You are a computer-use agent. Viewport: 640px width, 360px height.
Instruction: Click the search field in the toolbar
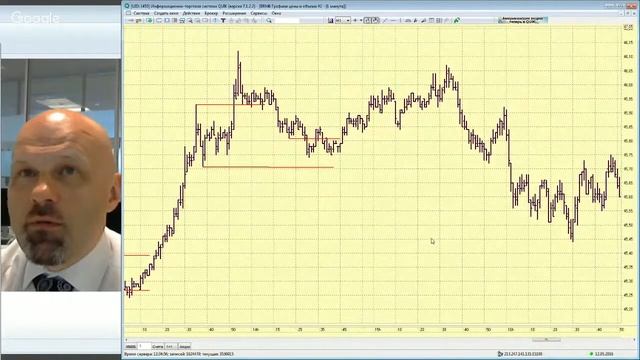[287, 20]
